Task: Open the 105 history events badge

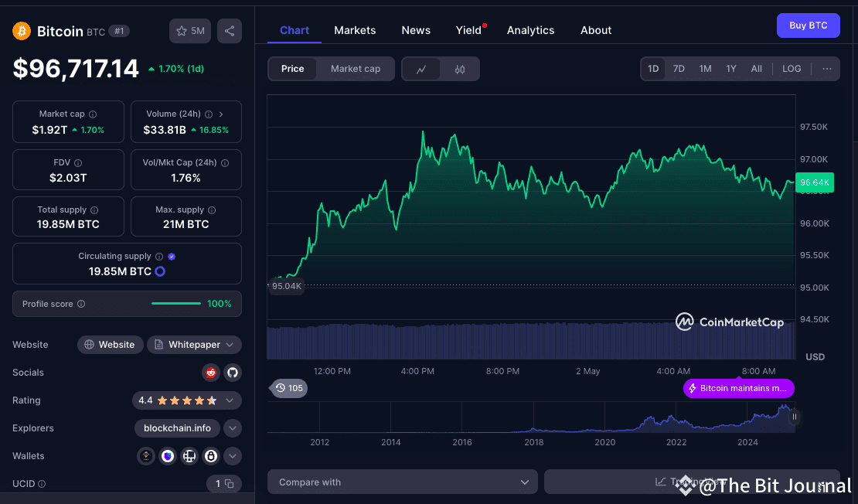Action: 289,388
